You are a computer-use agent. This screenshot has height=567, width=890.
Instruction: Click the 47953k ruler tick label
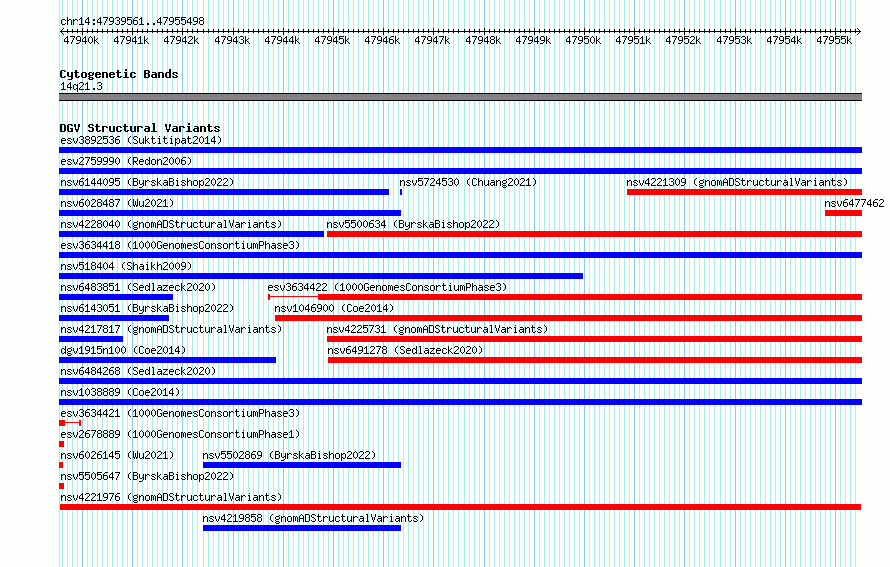pos(733,40)
